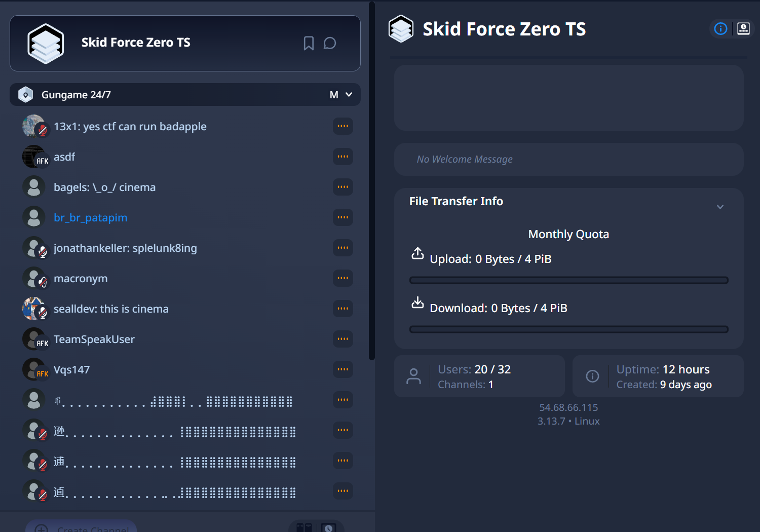Viewport: 760px width, 532px height.
Task: Open the more options button for asdf
Action: 343,157
